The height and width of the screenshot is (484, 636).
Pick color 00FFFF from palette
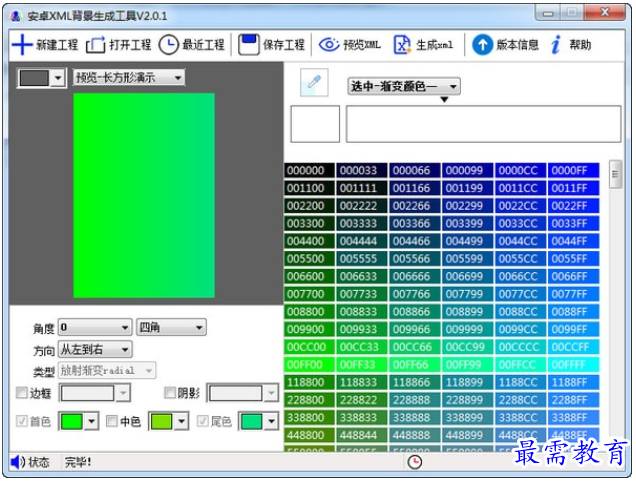click(574, 365)
